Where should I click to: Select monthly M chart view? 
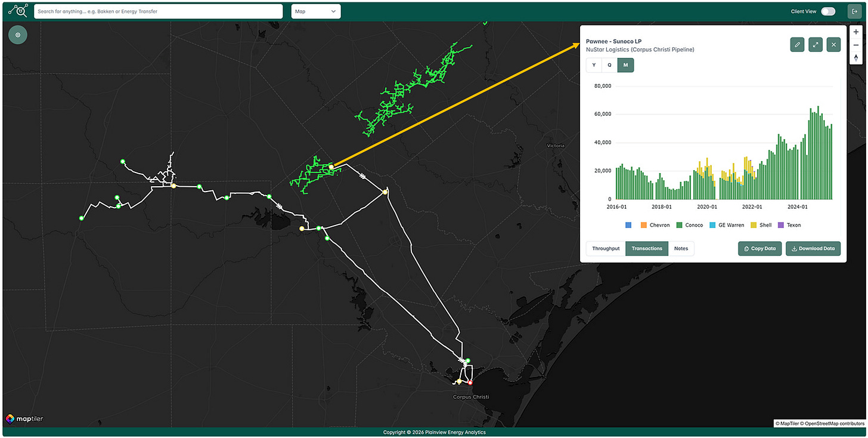(625, 65)
